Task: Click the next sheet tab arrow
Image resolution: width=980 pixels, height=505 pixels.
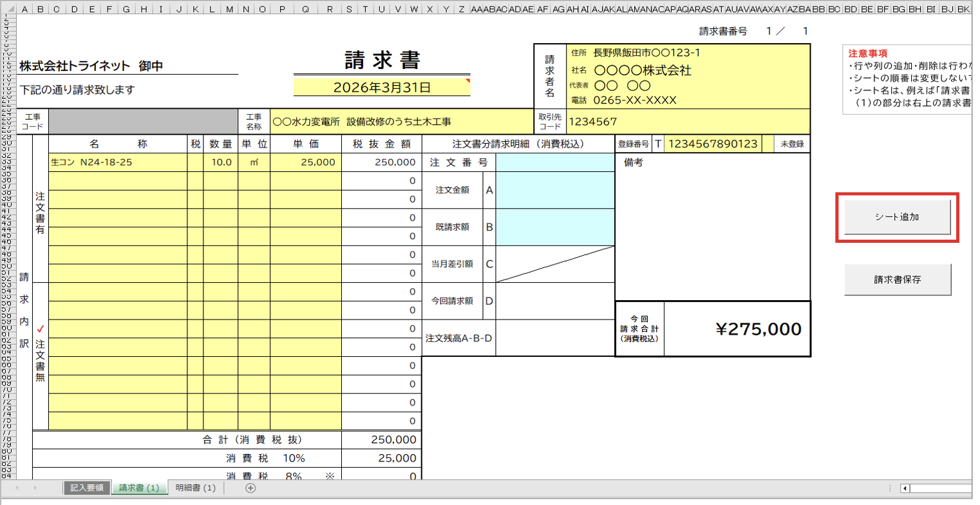Action: pyautogui.click(x=35, y=488)
